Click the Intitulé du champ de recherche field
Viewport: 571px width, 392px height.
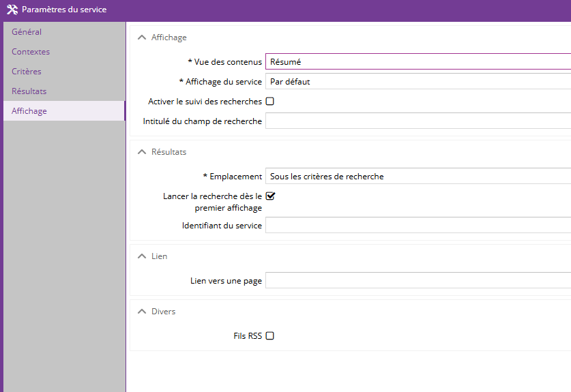coord(418,121)
